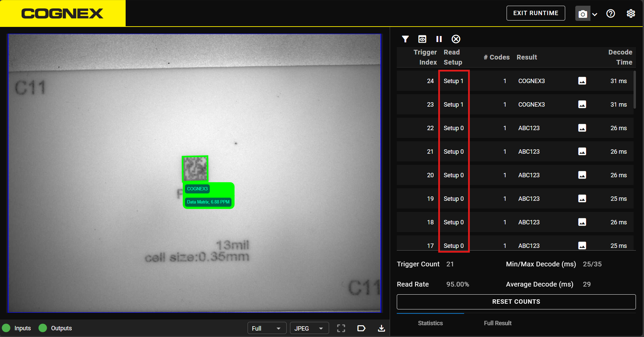Click the filter funnel icon
Screen dimensions: 644x337
405,39
